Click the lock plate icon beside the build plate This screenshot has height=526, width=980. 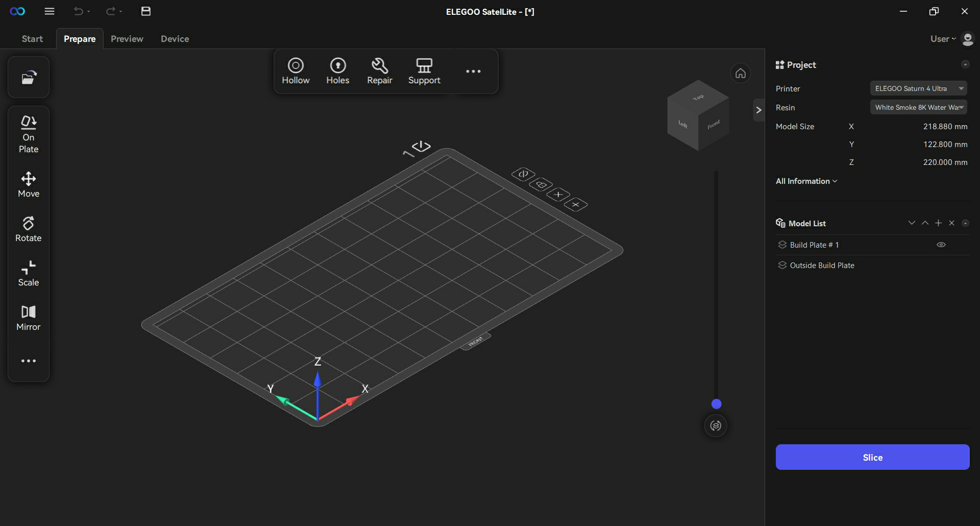coord(541,184)
